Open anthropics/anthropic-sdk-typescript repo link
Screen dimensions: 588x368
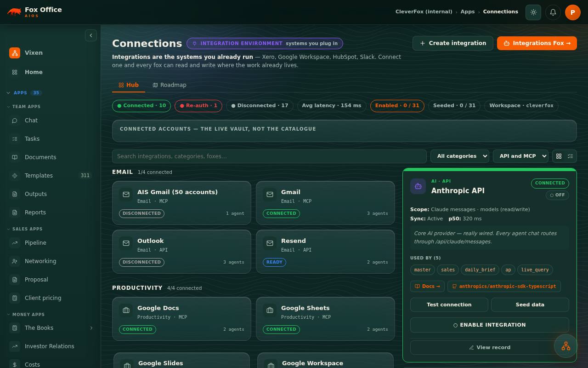pos(504,287)
